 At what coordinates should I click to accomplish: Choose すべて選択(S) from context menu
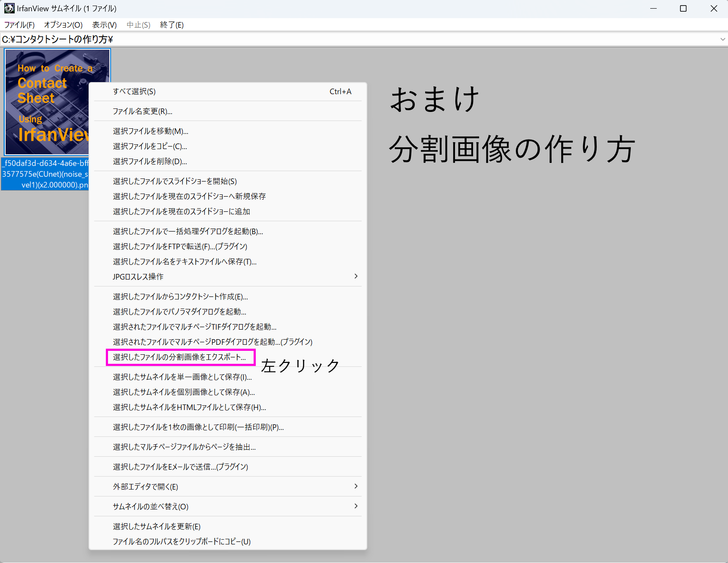point(134,92)
